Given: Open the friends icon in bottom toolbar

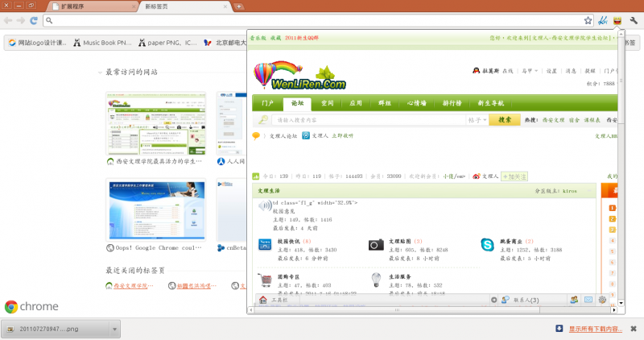Looking at the screenshot, I should pyautogui.click(x=574, y=300).
